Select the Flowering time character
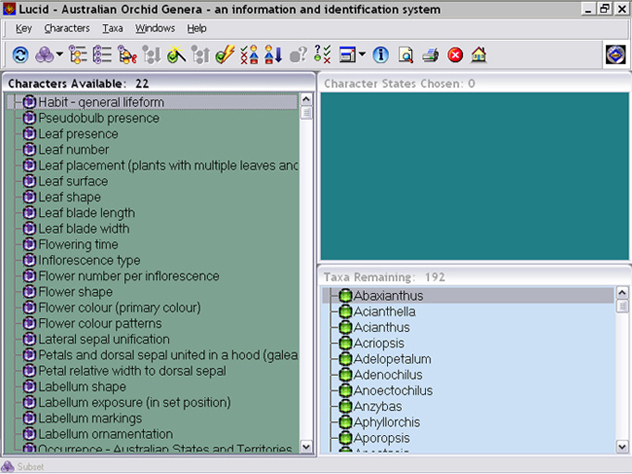This screenshot has height=474, width=632. [78, 244]
